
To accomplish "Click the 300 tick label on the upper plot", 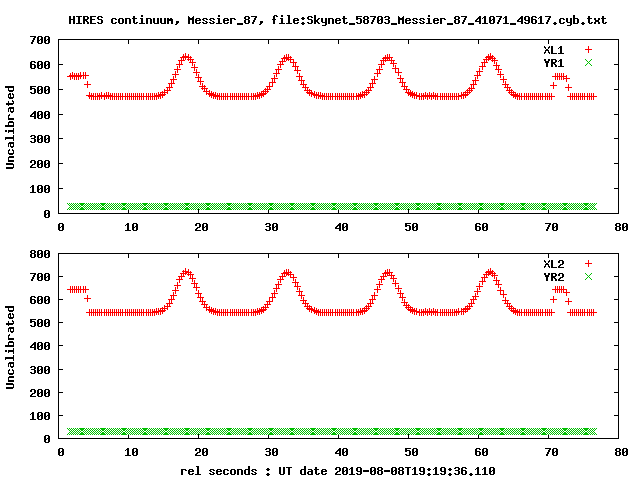I will (40, 140).
